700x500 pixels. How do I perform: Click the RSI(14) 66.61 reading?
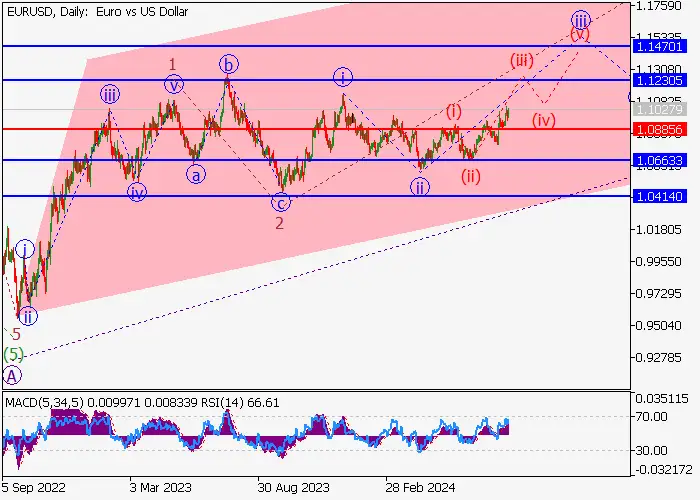[239, 403]
